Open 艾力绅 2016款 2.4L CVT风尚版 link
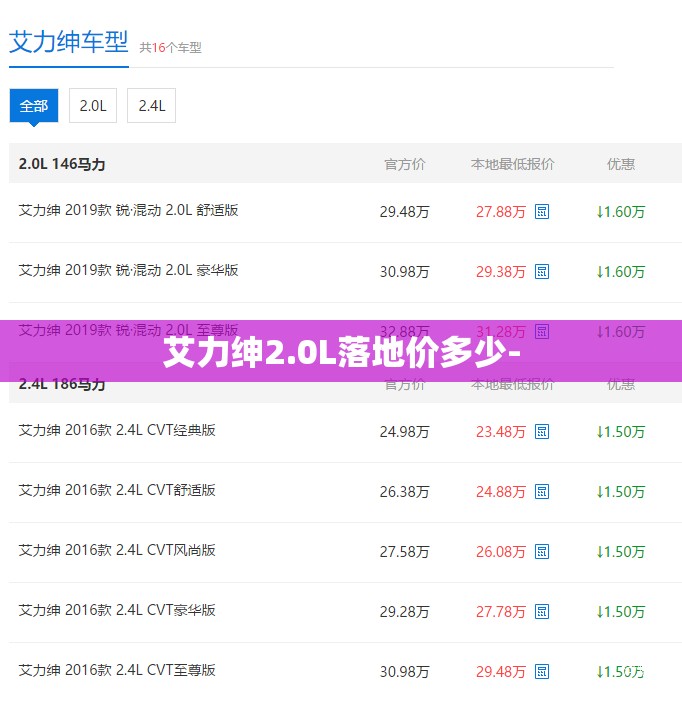682x702 pixels. (x=117, y=550)
